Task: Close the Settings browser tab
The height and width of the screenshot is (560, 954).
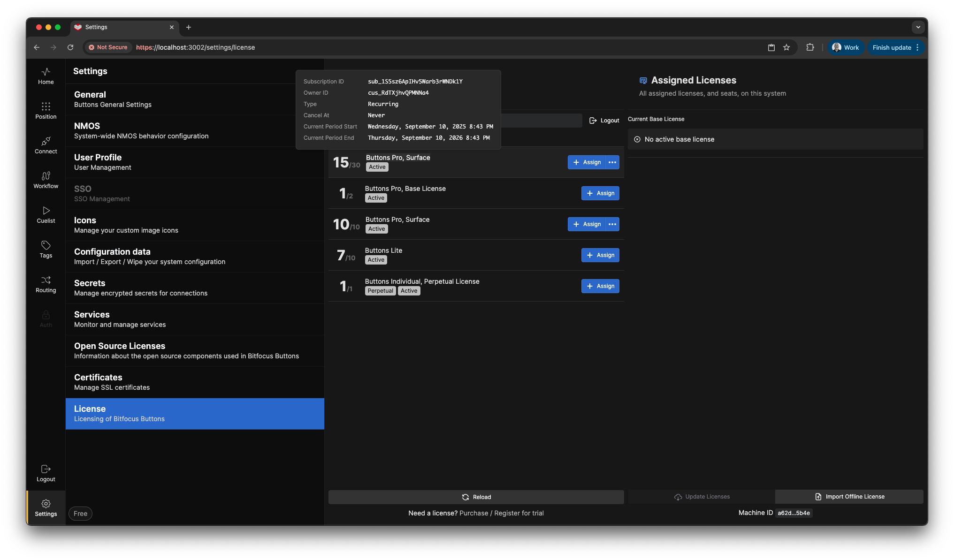Action: (x=172, y=27)
